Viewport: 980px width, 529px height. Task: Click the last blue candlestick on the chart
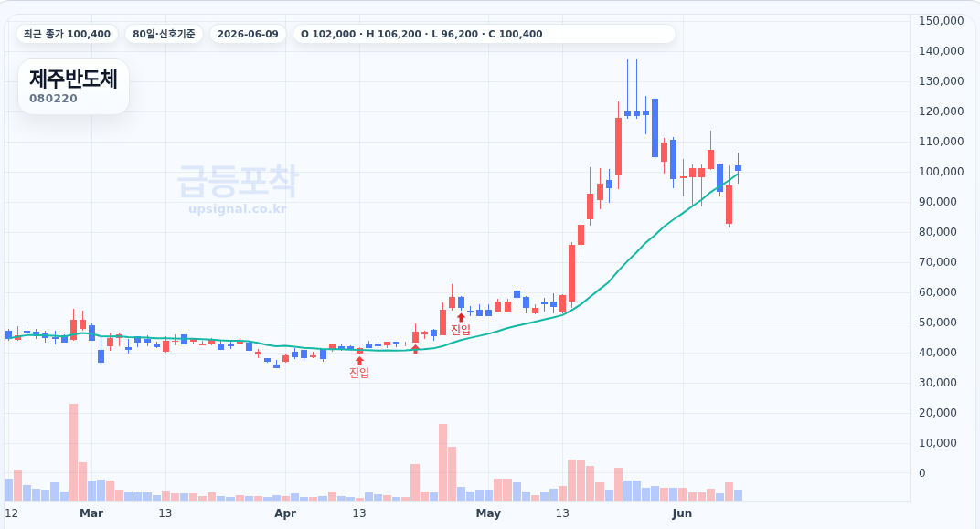pyautogui.click(x=738, y=168)
